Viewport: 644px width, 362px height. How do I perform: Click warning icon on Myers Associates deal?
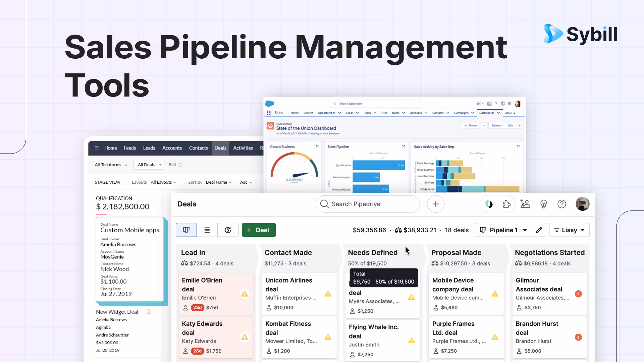pos(412,297)
